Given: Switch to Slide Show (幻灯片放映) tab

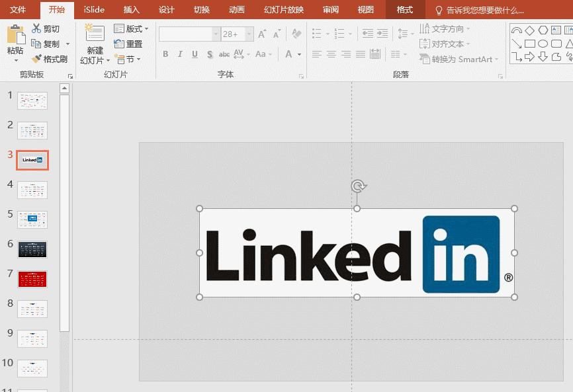Looking at the screenshot, I should (284, 9).
